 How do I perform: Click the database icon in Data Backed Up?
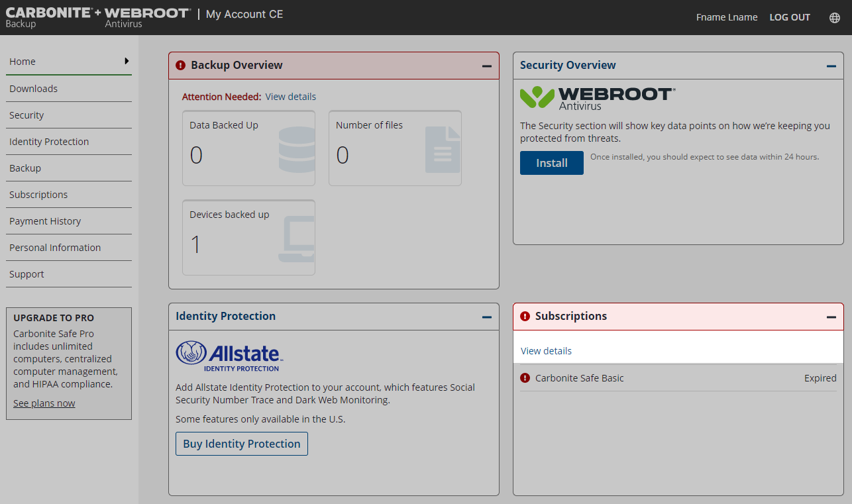click(x=296, y=150)
